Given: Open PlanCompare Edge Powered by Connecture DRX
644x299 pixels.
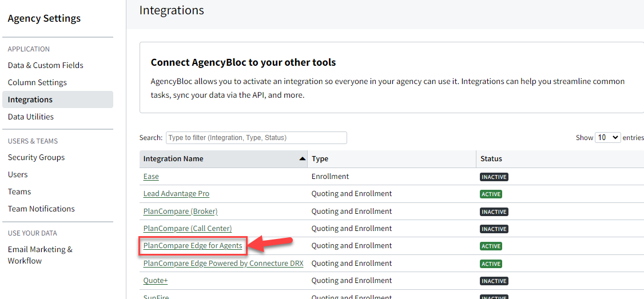Looking at the screenshot, I should 224,263.
